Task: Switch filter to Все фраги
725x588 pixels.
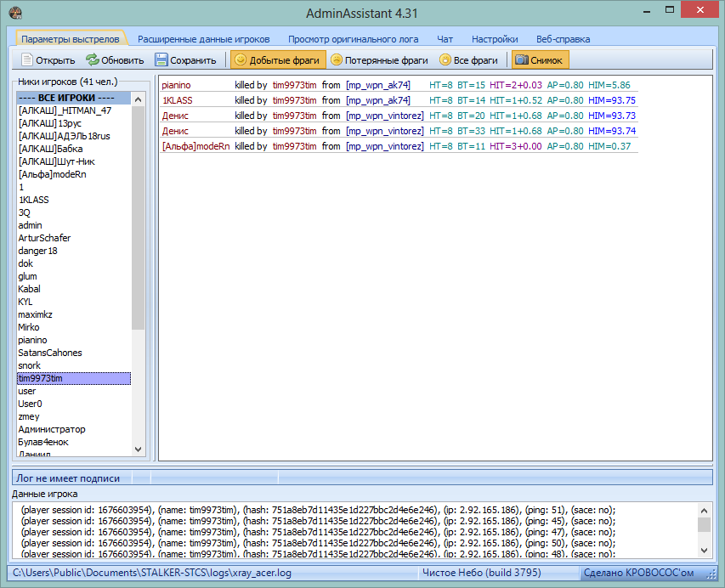Action: pos(469,60)
